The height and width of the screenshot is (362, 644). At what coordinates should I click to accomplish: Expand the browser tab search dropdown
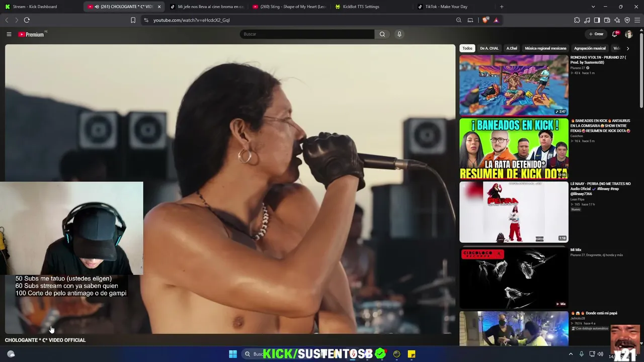click(593, 7)
